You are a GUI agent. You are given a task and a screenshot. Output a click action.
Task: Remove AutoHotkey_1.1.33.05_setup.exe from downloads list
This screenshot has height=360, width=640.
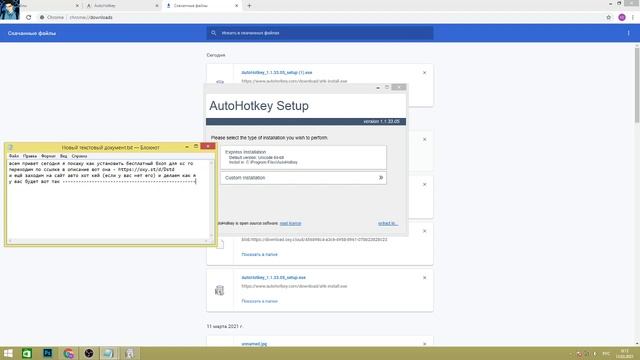tap(424, 278)
